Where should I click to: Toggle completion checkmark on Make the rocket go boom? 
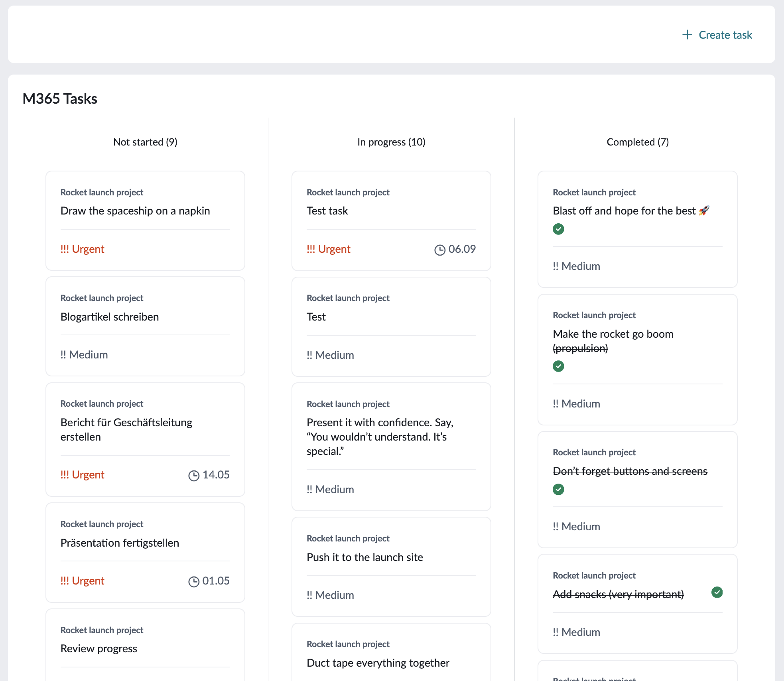point(558,366)
